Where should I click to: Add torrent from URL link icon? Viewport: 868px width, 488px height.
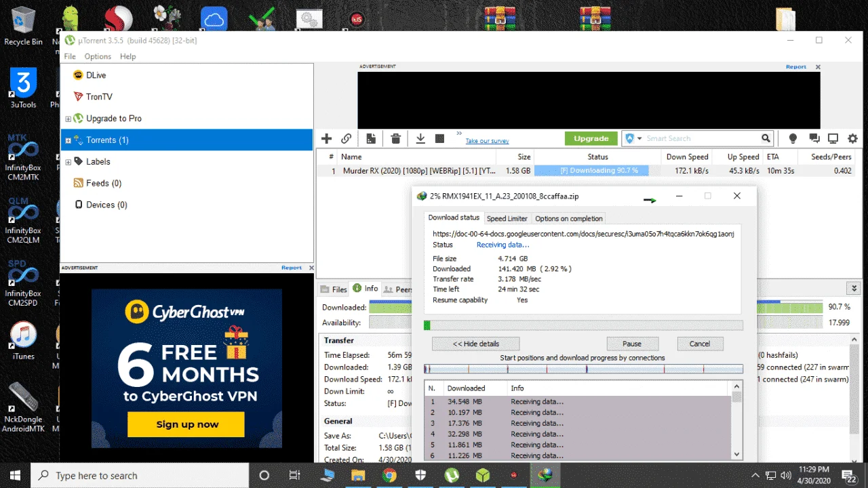[347, 138]
